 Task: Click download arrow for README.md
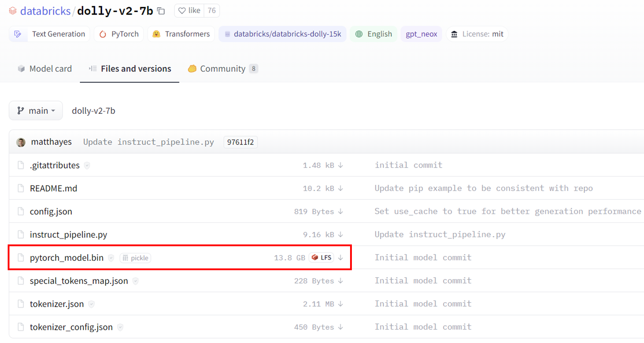[x=341, y=189]
